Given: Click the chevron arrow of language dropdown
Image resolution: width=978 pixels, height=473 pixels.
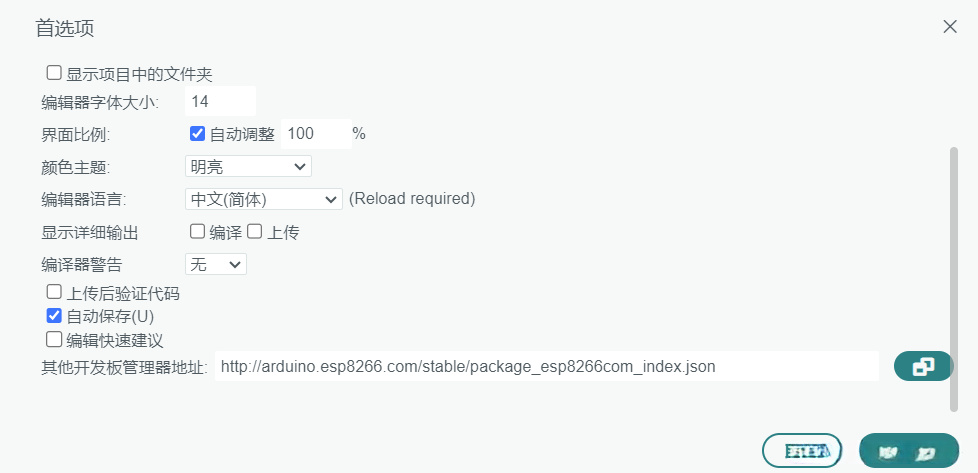Looking at the screenshot, I should coord(332,199).
